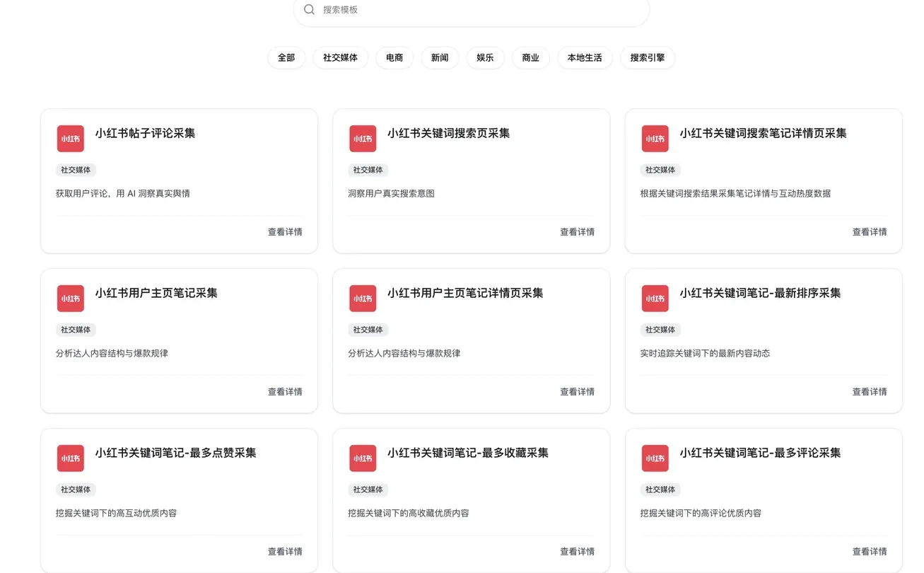Screen dimensions: 924x573
Task: Select the 本地生活 category pill
Action: click(x=585, y=57)
